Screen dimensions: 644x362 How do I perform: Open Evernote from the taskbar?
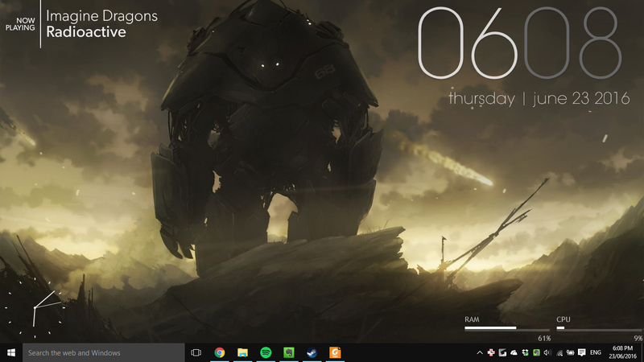pyautogui.click(x=289, y=352)
